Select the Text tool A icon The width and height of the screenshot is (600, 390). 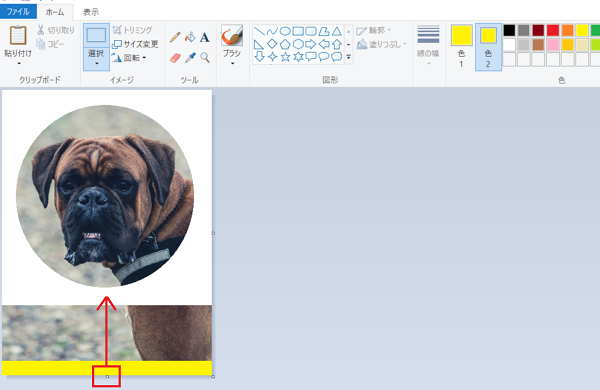pos(205,38)
